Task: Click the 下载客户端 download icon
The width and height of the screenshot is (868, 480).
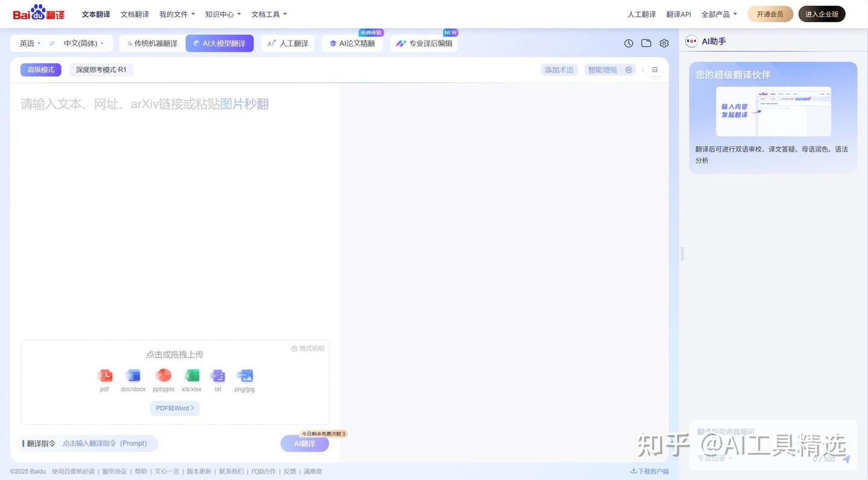Action: [x=634, y=471]
